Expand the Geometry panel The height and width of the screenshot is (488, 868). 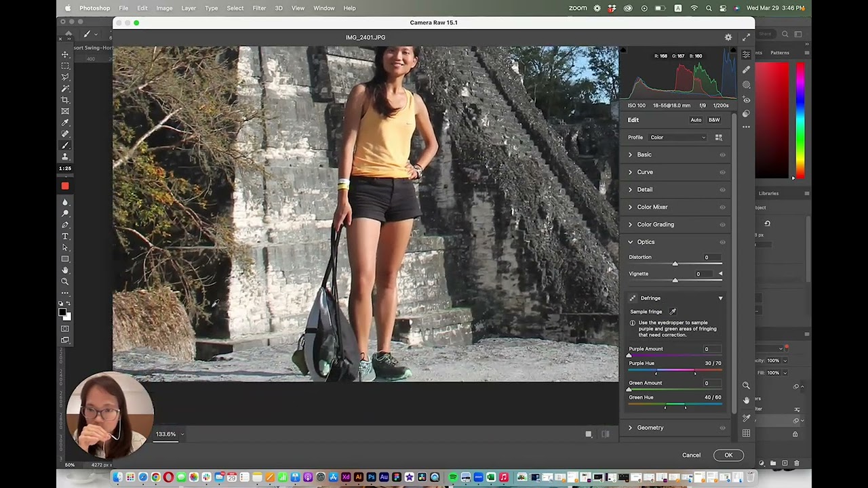[630, 428]
